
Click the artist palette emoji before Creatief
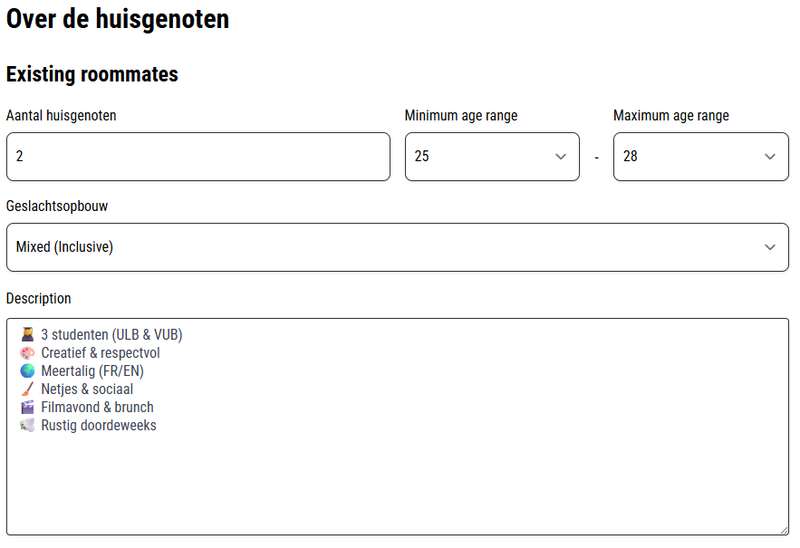tap(28, 353)
